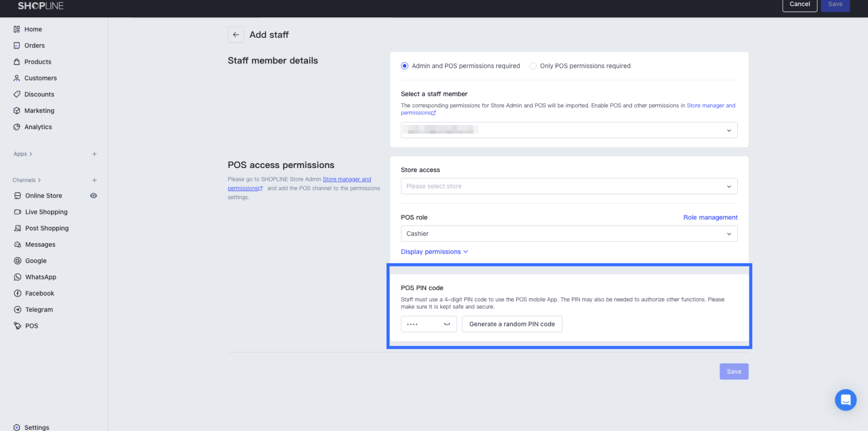Screen dimensions: 868x431
Task: Show or hide the PIN code digits
Action: click(x=447, y=324)
